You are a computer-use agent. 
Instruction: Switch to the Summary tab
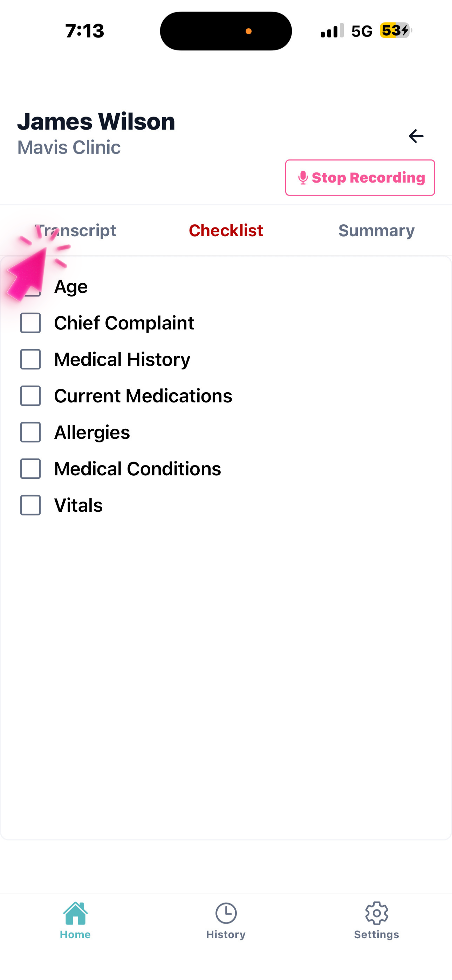[x=376, y=231]
